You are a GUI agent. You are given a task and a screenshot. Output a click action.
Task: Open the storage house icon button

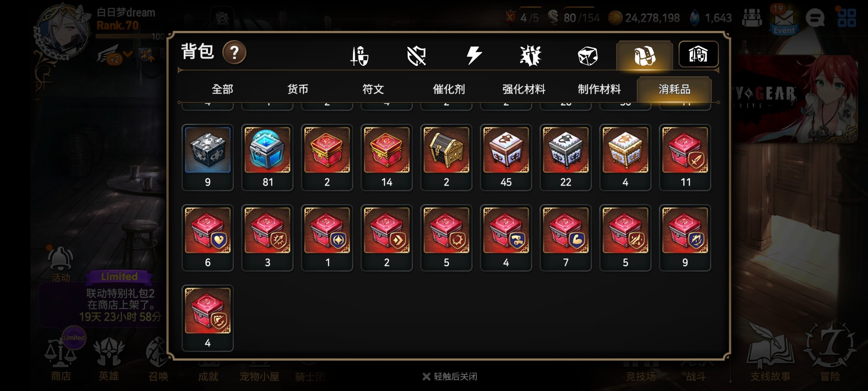(x=698, y=54)
